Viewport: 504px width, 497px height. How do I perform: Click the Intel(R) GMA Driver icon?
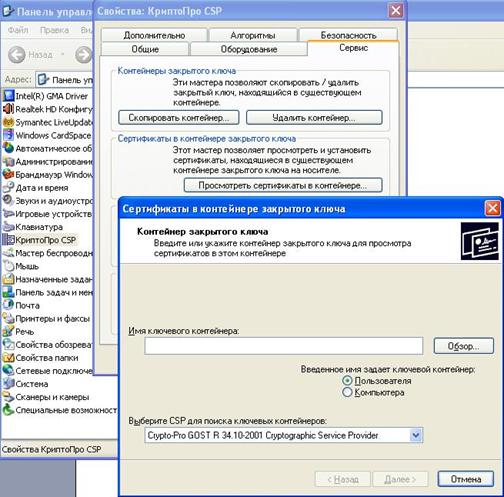pyautogui.click(x=8, y=96)
